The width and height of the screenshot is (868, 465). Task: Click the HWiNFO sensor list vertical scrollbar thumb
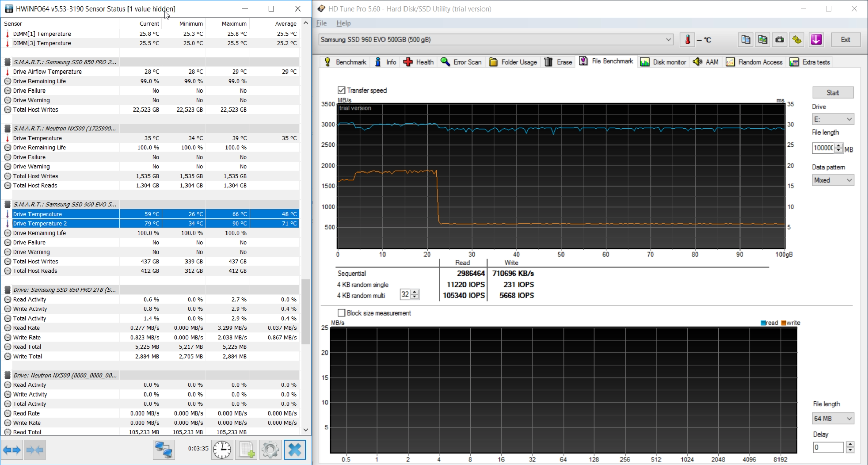point(306,312)
